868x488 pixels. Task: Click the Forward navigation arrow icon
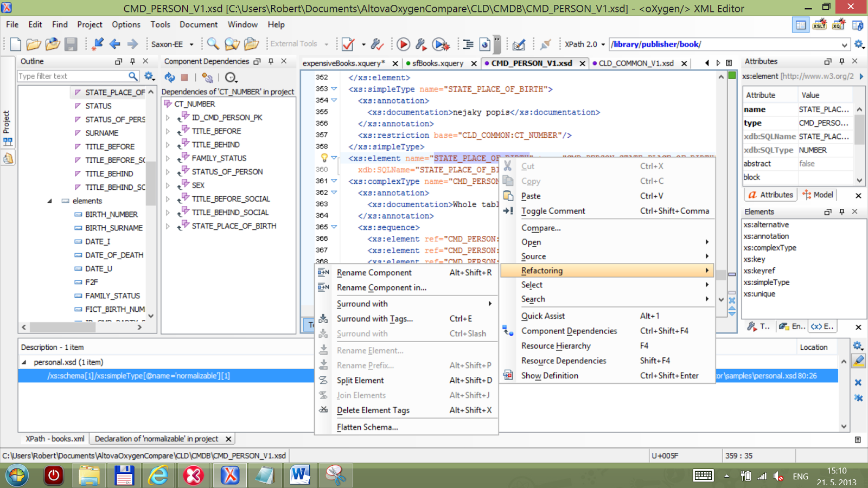click(132, 44)
